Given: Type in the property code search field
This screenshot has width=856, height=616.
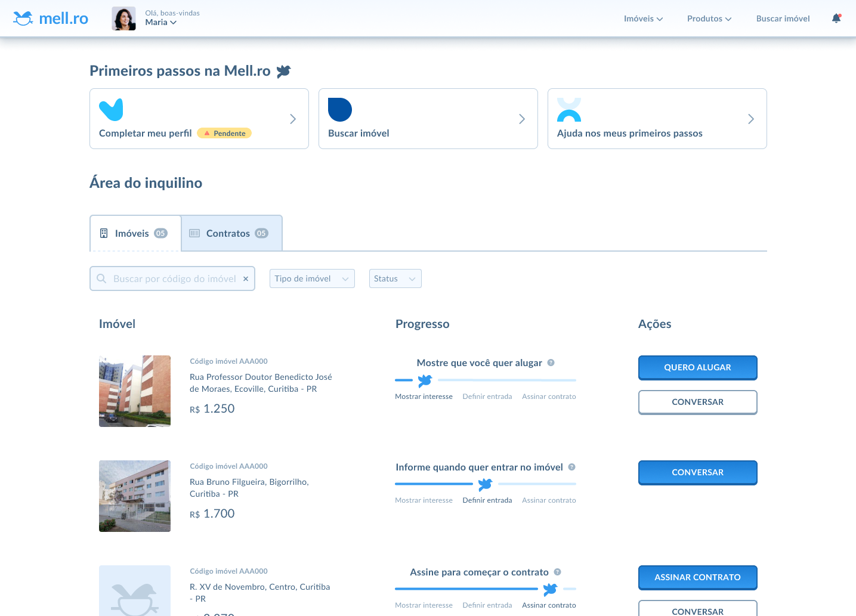Looking at the screenshot, I should pos(174,278).
